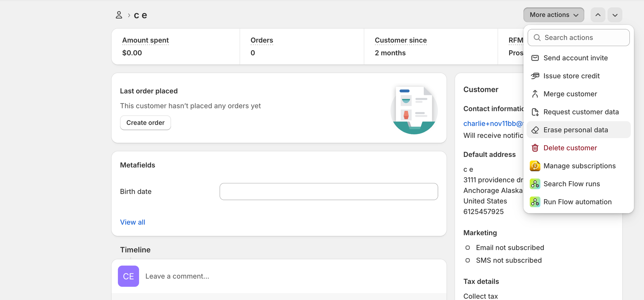
Task: Choose Erase personal data from the menu
Action: (576, 130)
